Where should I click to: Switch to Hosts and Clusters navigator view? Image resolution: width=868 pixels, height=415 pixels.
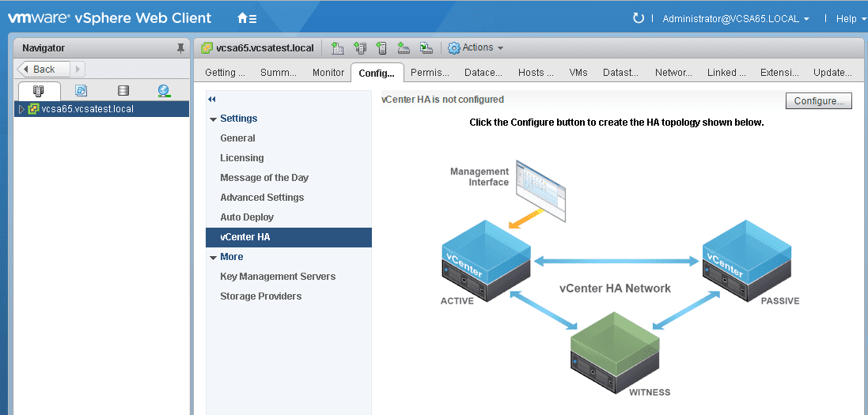[x=39, y=91]
